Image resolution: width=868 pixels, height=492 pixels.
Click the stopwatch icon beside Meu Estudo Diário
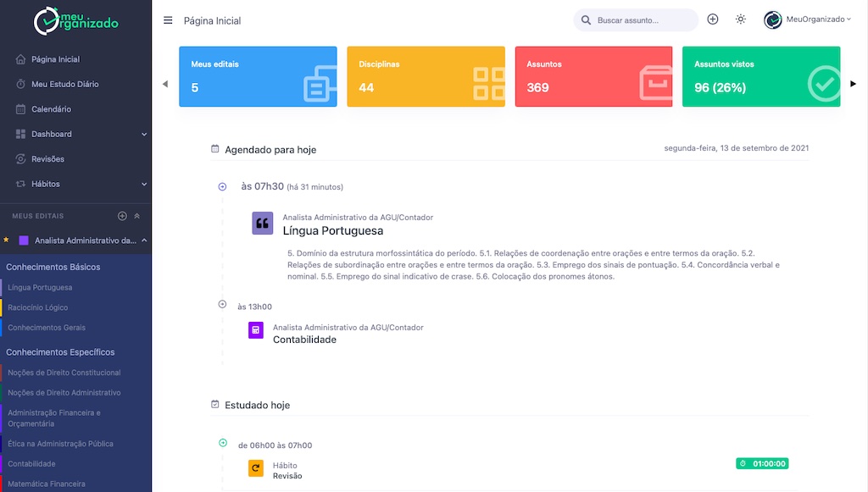point(20,84)
